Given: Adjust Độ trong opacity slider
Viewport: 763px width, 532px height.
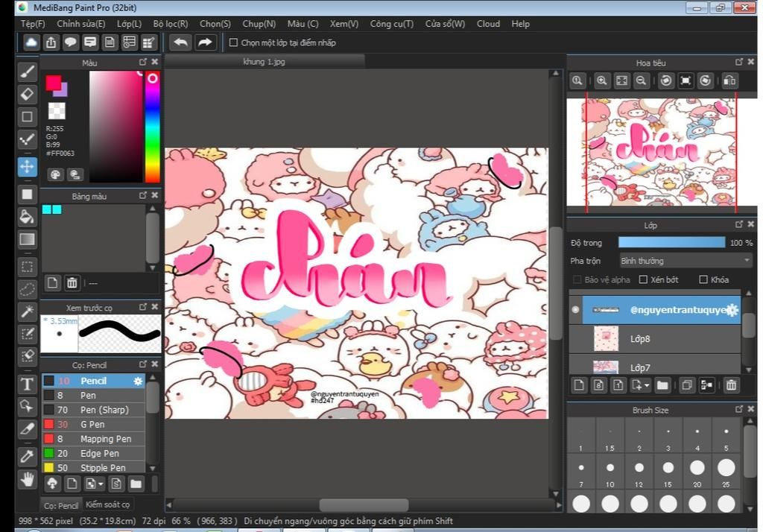Looking at the screenshot, I should [x=671, y=242].
